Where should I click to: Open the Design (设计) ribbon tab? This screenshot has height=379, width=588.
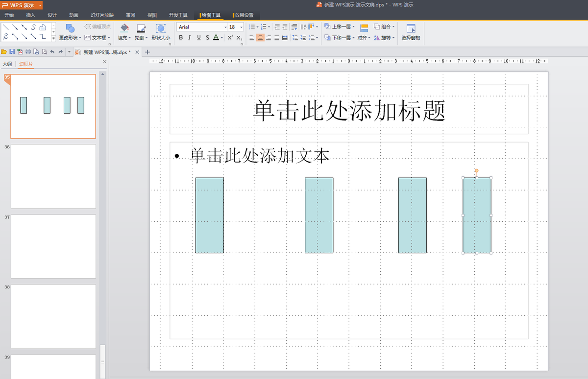[x=52, y=15]
